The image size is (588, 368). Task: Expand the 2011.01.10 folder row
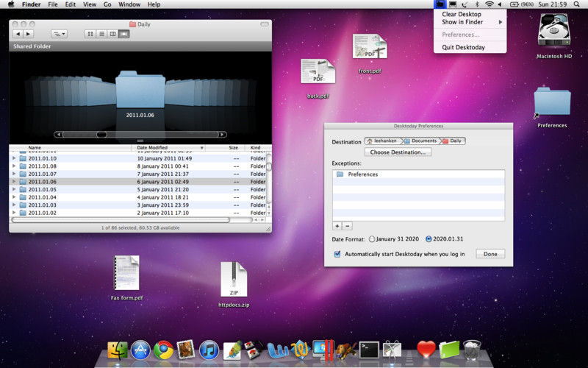[x=13, y=158]
